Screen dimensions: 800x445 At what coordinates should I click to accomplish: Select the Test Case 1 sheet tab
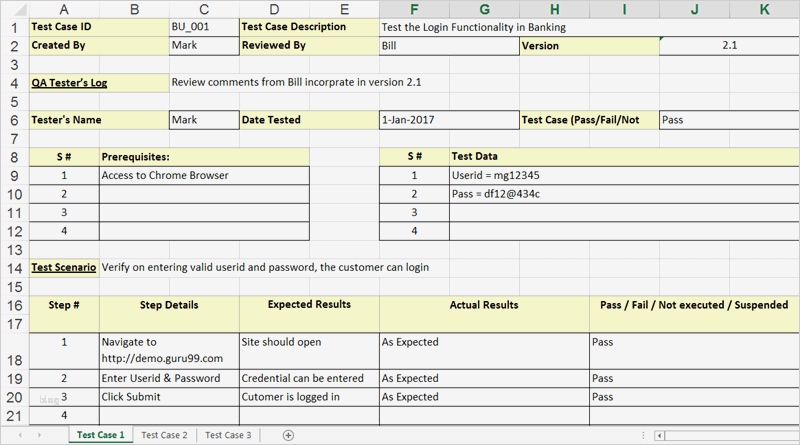tap(101, 435)
